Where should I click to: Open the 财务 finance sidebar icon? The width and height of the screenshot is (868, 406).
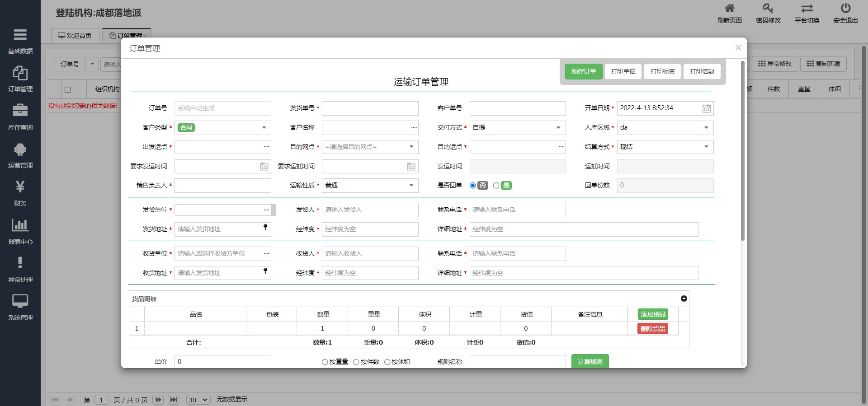(x=20, y=187)
